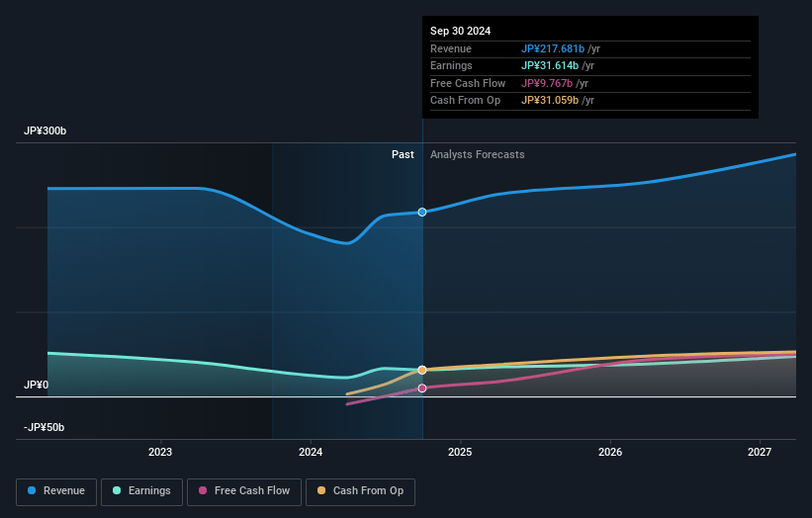Click the Past label
This screenshot has width=812, height=518.
point(403,155)
